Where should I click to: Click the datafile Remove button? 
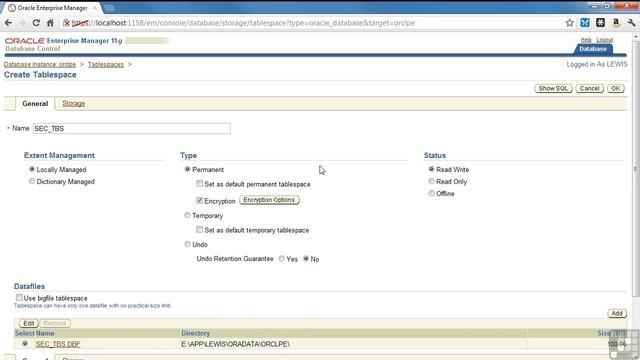click(x=55, y=323)
